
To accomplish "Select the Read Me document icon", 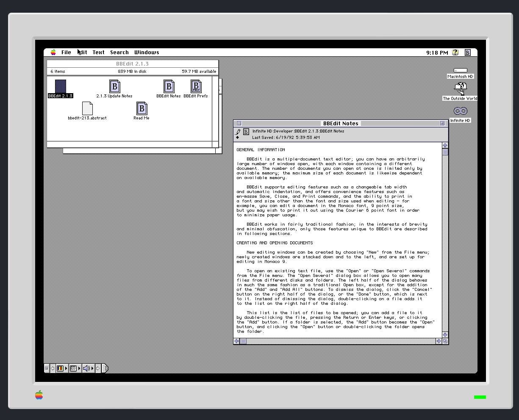I will click(x=142, y=108).
